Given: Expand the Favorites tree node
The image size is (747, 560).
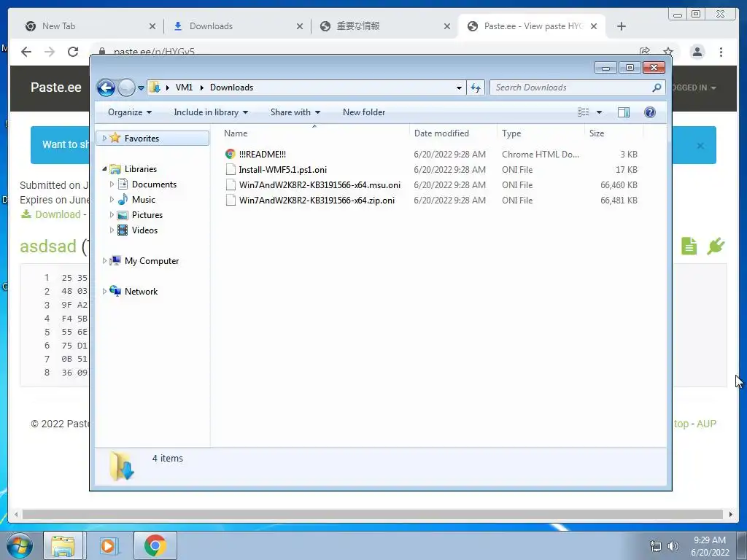Looking at the screenshot, I should pos(104,138).
